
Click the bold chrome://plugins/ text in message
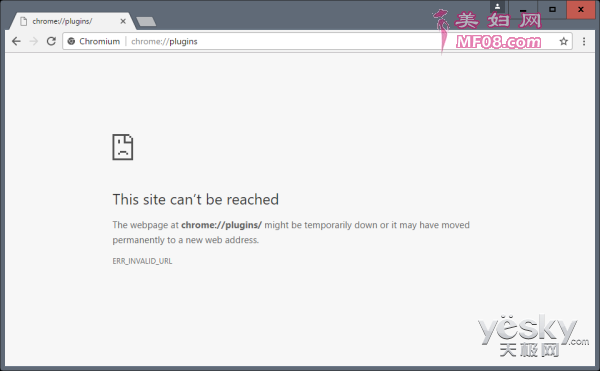coord(221,225)
